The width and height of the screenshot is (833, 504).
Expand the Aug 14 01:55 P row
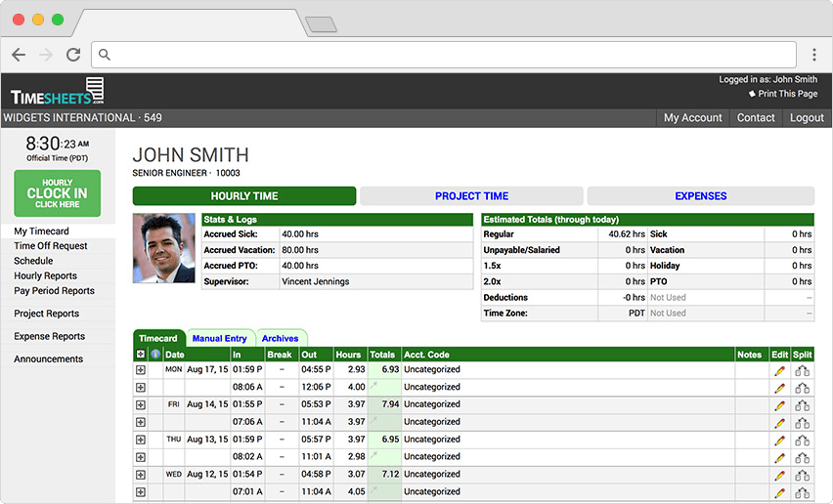140,404
